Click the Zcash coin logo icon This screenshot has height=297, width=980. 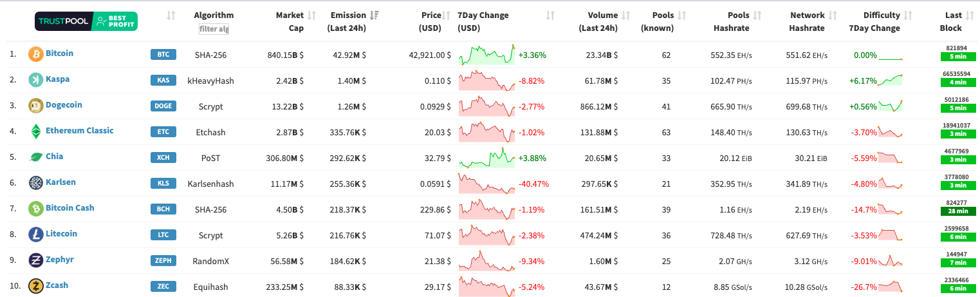click(x=35, y=286)
